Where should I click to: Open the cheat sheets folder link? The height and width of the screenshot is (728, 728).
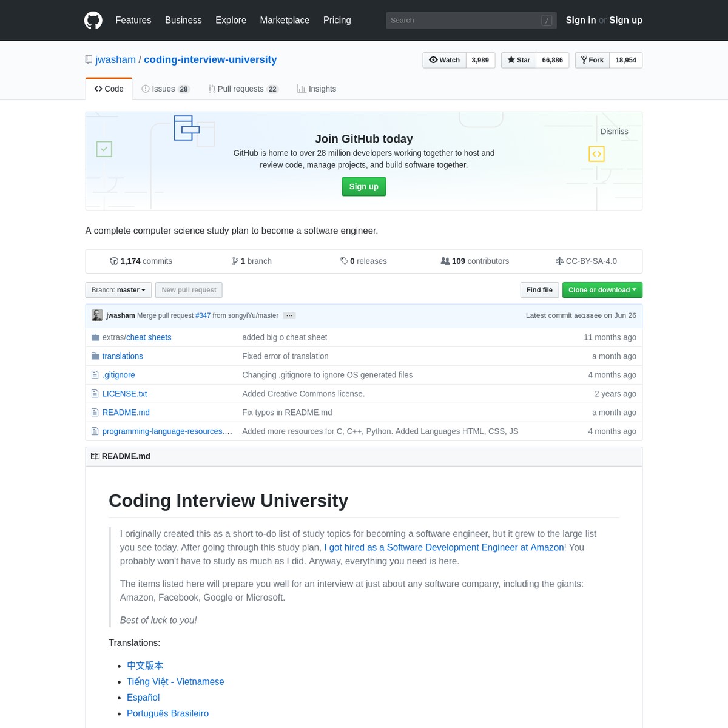(149, 337)
